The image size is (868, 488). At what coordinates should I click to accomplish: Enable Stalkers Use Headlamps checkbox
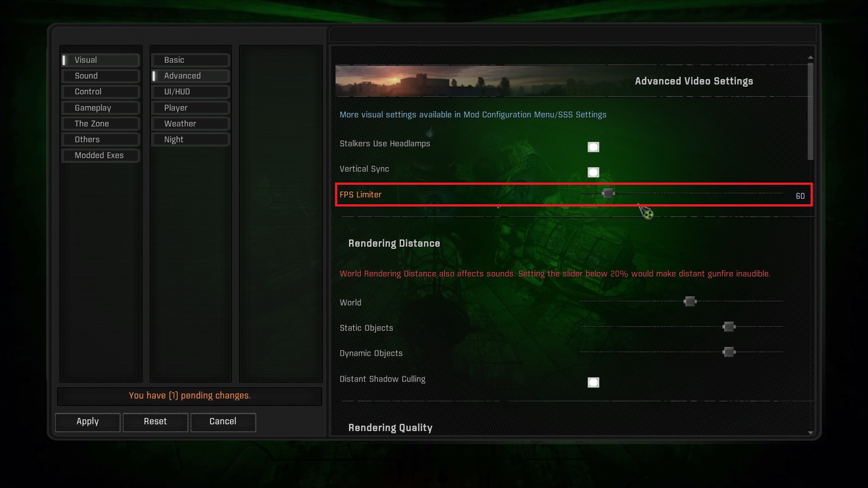point(593,147)
